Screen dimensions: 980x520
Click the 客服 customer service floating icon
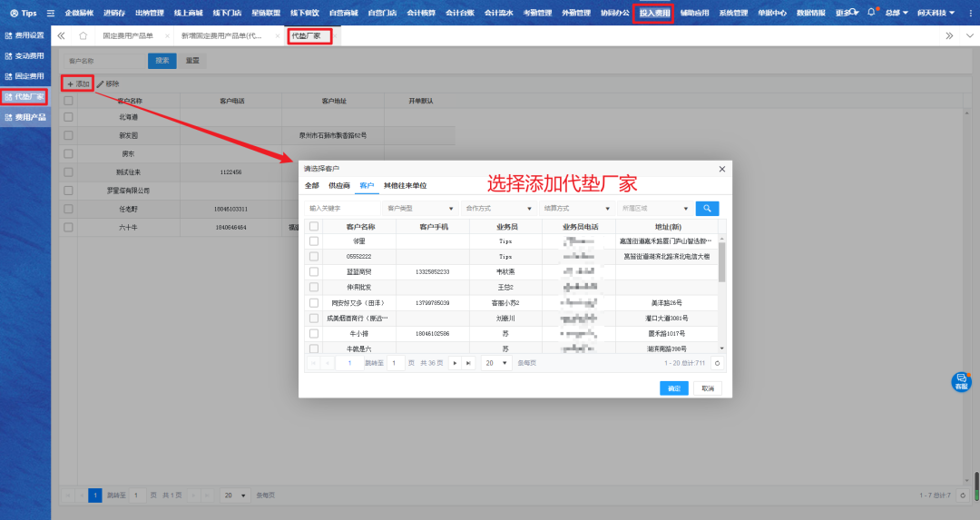(960, 381)
